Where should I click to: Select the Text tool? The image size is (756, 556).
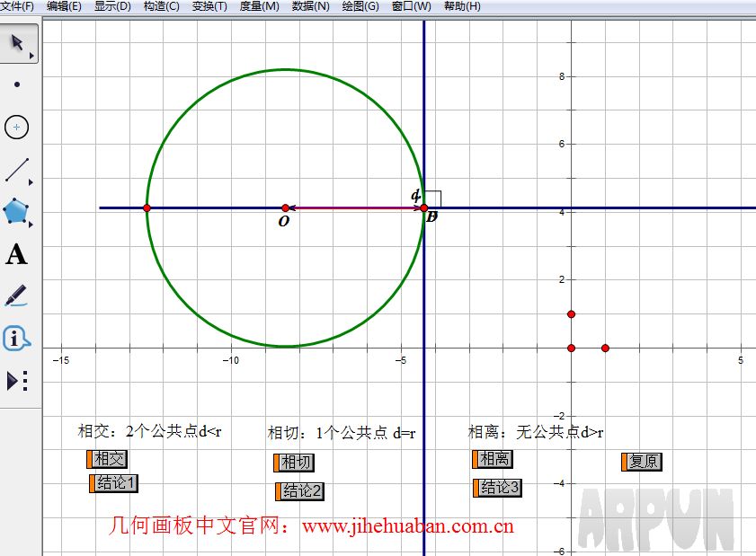(x=18, y=254)
